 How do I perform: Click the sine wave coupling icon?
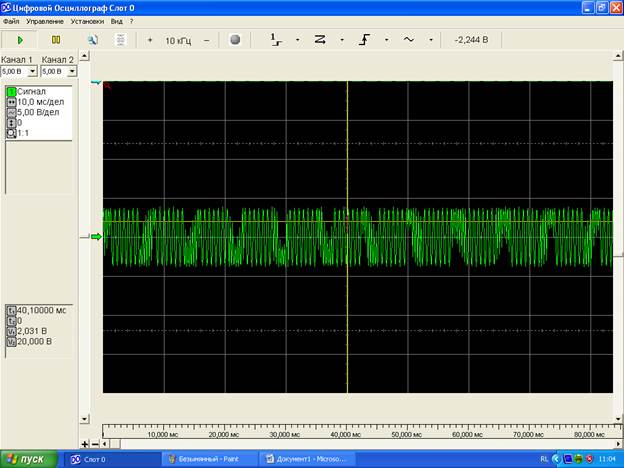pos(409,40)
